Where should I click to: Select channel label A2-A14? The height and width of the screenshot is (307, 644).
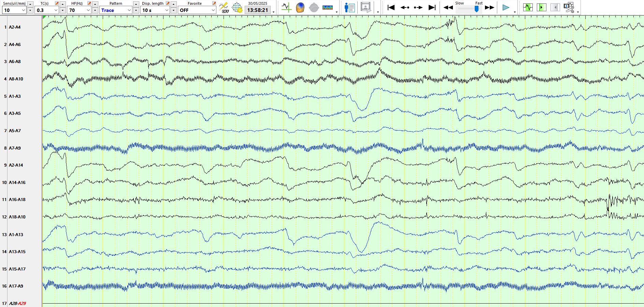pyautogui.click(x=16, y=165)
